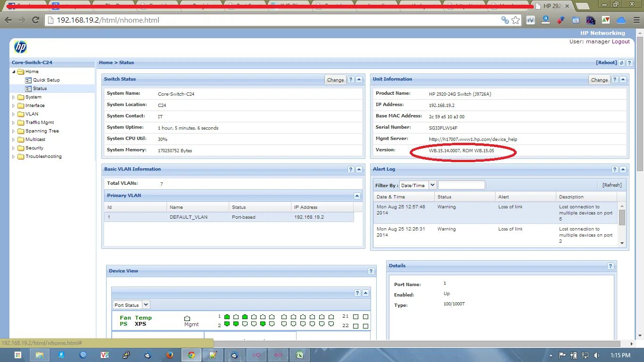Click the Alert Log scrollbar down arrow
The height and width of the screenshot is (362, 644).
(622, 243)
